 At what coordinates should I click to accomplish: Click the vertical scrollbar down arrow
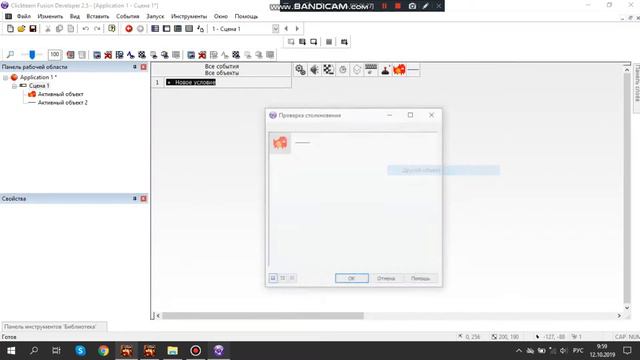click(627, 308)
